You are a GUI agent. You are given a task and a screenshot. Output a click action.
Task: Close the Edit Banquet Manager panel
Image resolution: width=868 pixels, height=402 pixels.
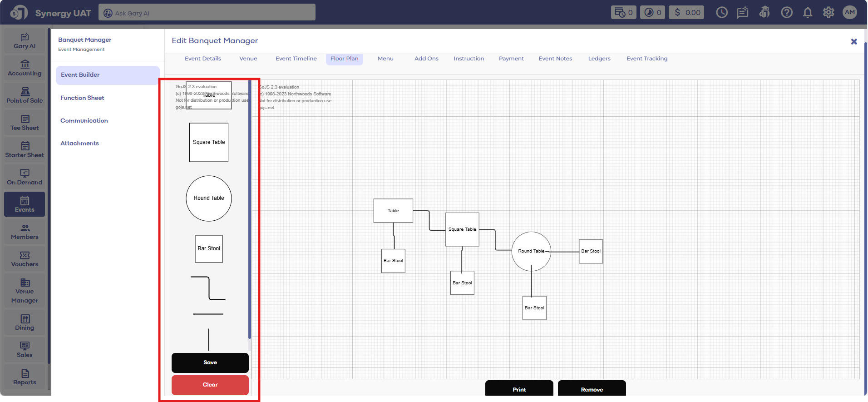coord(853,42)
